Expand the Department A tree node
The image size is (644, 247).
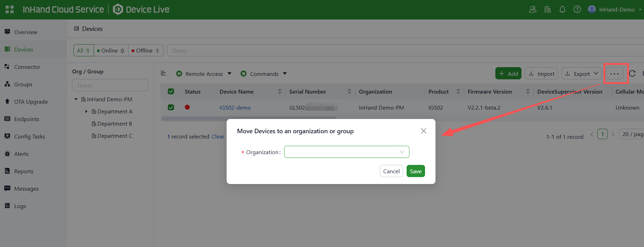(86, 111)
